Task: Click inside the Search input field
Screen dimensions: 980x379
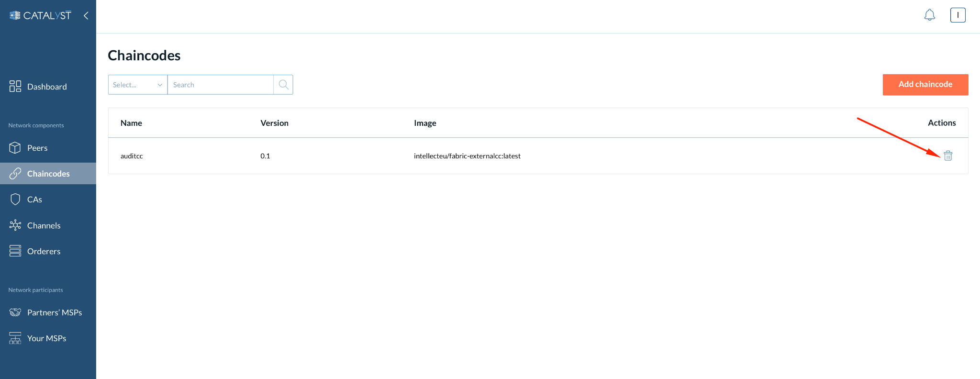Action: tap(220, 85)
